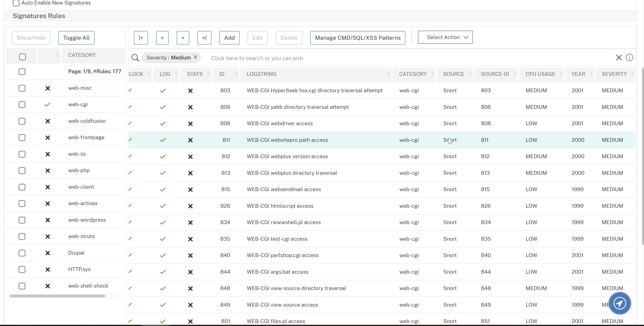Click the search magnifier icon
The image size is (644, 326).
[x=135, y=58]
